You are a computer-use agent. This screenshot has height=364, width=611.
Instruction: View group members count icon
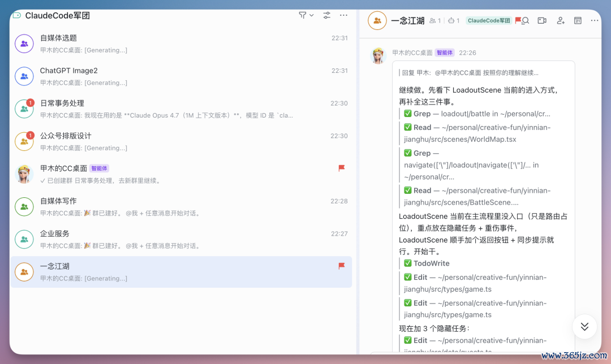[433, 21]
